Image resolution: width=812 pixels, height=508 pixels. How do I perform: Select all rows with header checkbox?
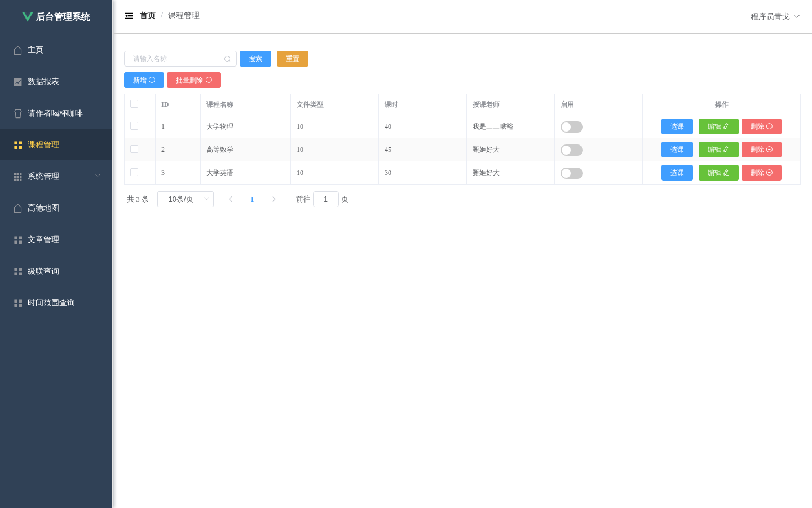(134, 104)
